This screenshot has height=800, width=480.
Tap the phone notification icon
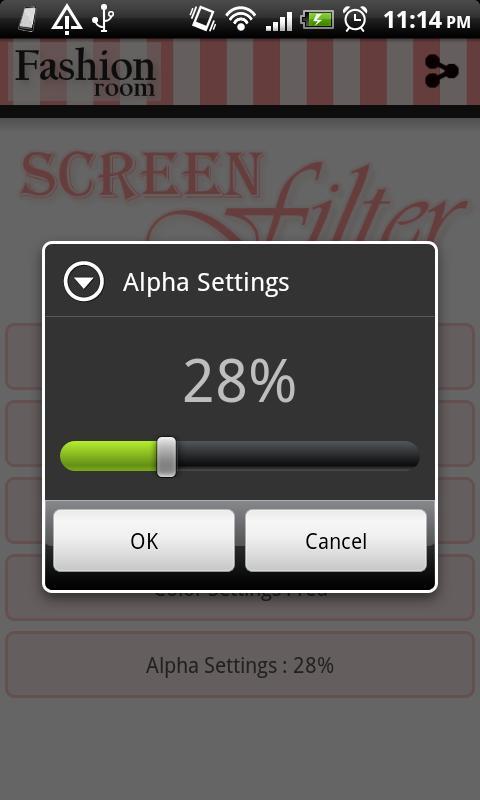(x=28, y=19)
